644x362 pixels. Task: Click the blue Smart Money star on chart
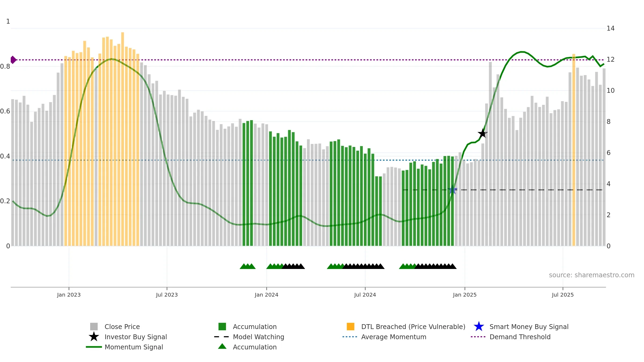(452, 190)
